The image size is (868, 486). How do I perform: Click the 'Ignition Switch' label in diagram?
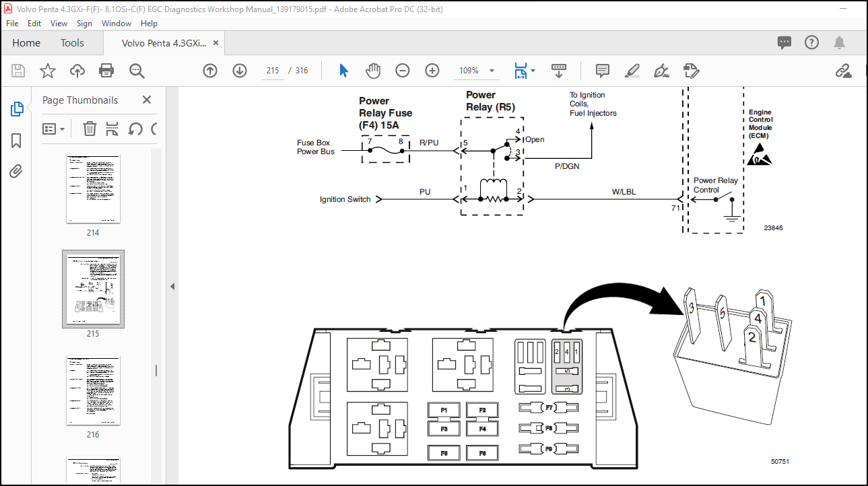pyautogui.click(x=345, y=199)
